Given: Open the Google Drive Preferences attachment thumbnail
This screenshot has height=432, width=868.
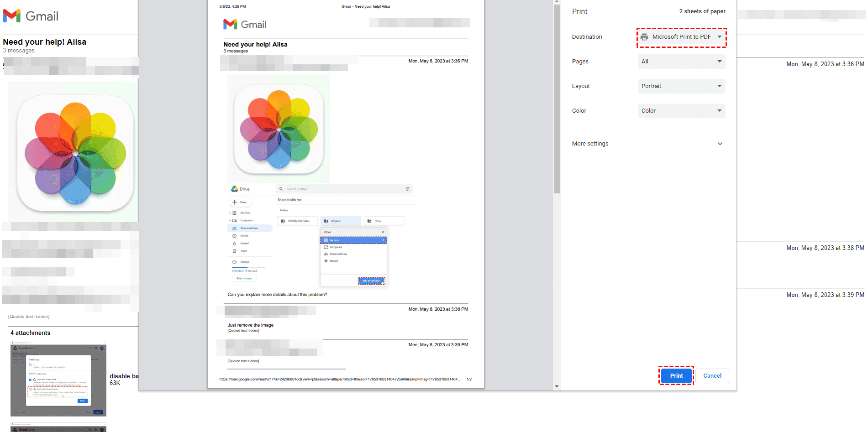Looking at the screenshot, I should click(58, 379).
